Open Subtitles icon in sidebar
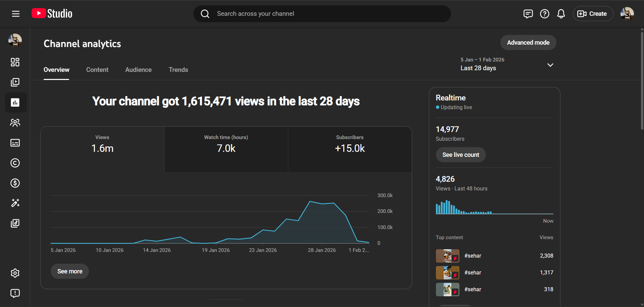 click(x=15, y=143)
